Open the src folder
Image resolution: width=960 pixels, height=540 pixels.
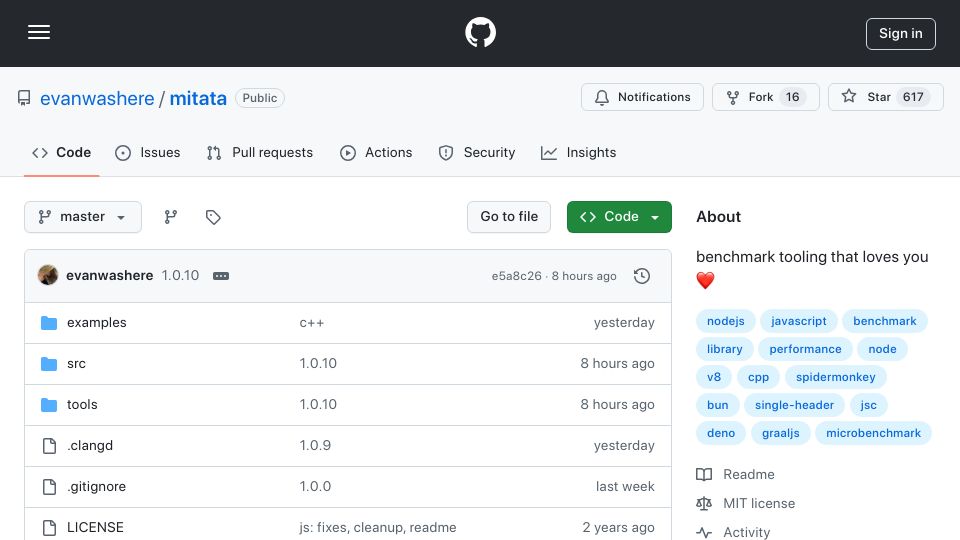(76, 364)
